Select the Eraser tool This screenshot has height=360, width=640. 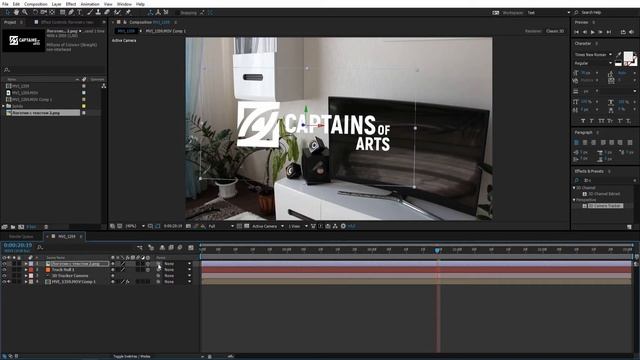[x=107, y=13]
